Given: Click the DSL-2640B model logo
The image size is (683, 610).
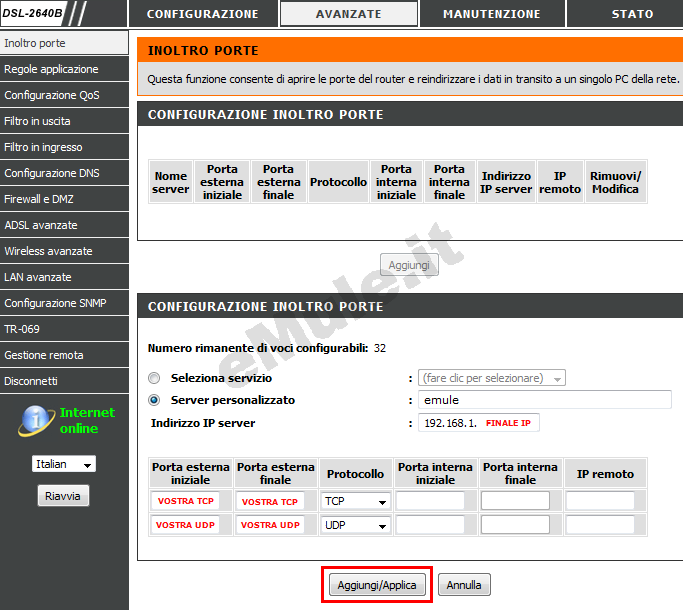Looking at the screenshot, I should click(33, 13).
